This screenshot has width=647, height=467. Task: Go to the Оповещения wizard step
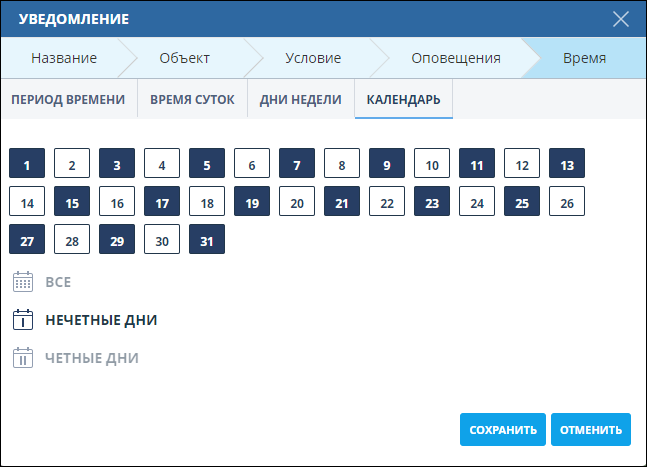pos(456,58)
